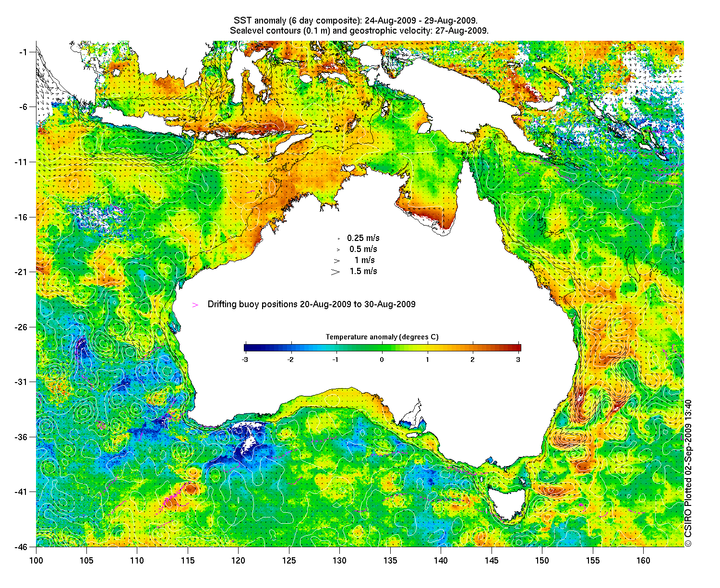Click longitude axis label '160'
Screen dimensions: 720x588
point(644,561)
